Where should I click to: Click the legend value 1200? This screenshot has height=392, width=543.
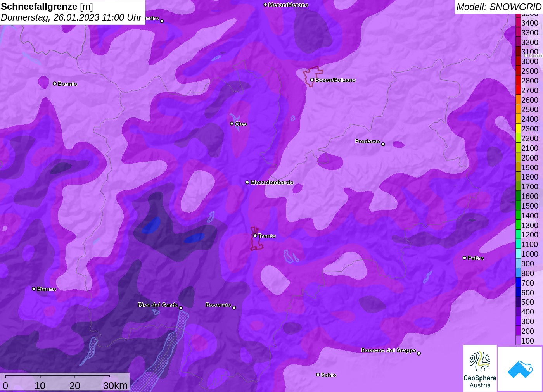point(529,235)
